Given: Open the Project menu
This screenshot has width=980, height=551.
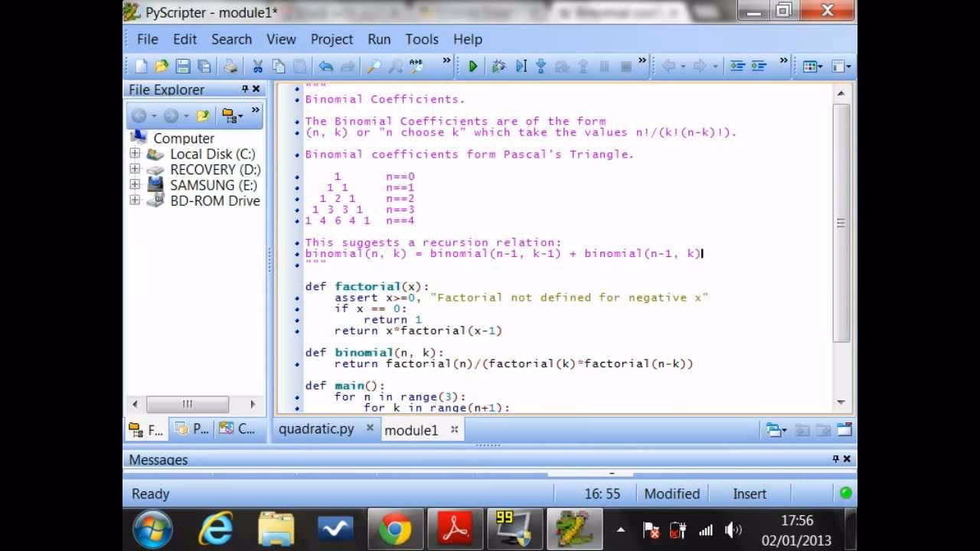Looking at the screenshot, I should tap(332, 39).
